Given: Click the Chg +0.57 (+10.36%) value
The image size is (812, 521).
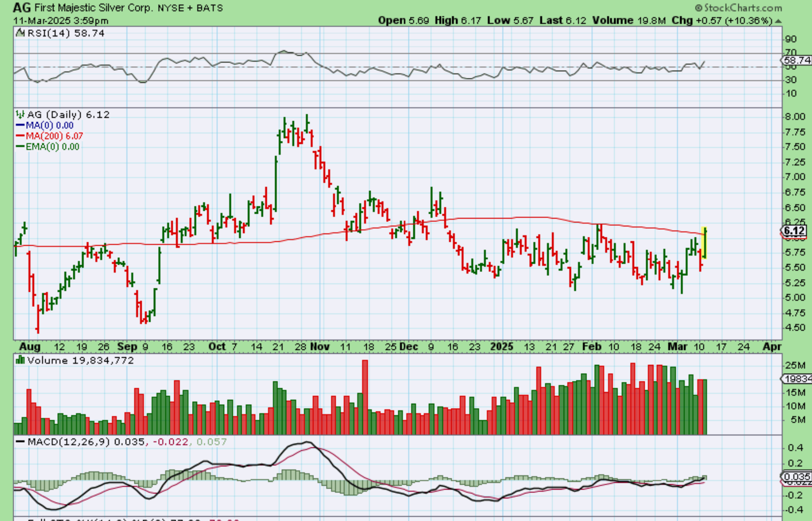Looking at the screenshot, I should pos(722,20).
